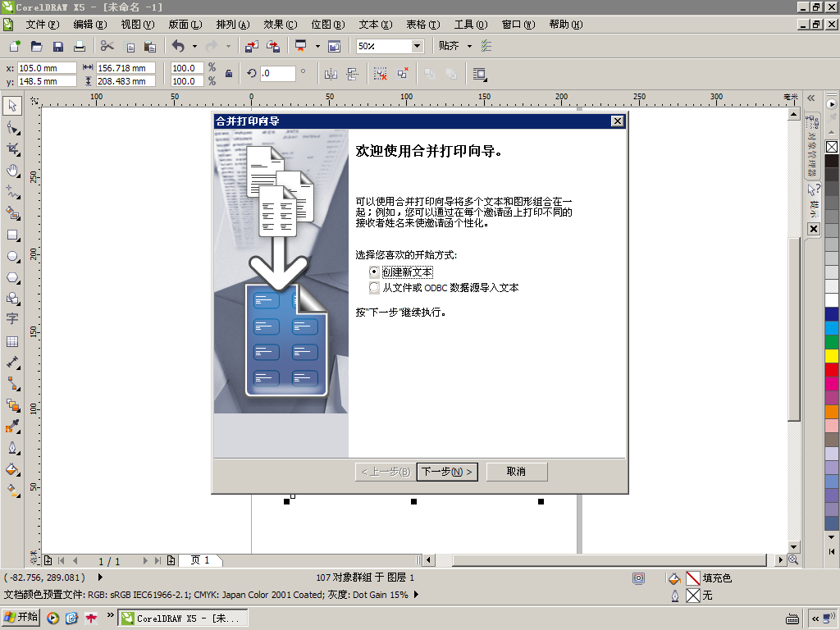
Task: Select the Connector tool
Action: pyautogui.click(x=12, y=384)
